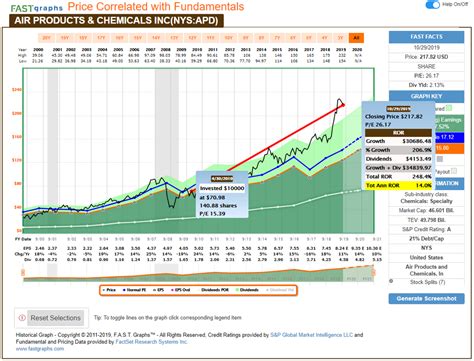Select the 10Y time range tab

[228, 38]
